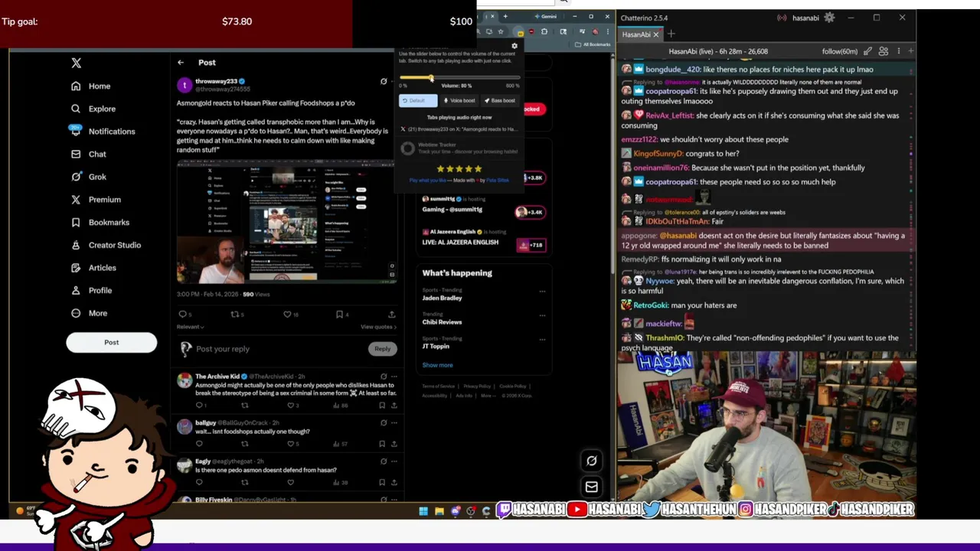This screenshot has width=980, height=551.
Task: Click the volume slider handle
Action: pyautogui.click(x=431, y=77)
